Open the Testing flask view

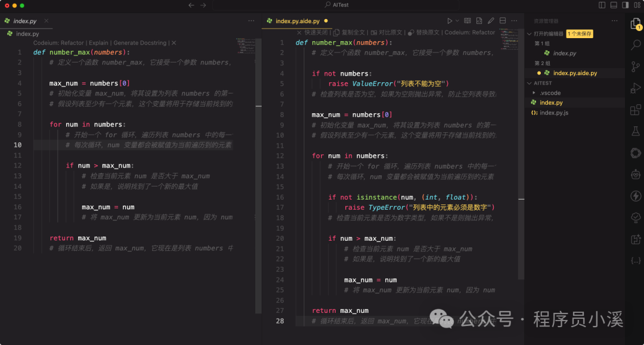click(x=636, y=131)
